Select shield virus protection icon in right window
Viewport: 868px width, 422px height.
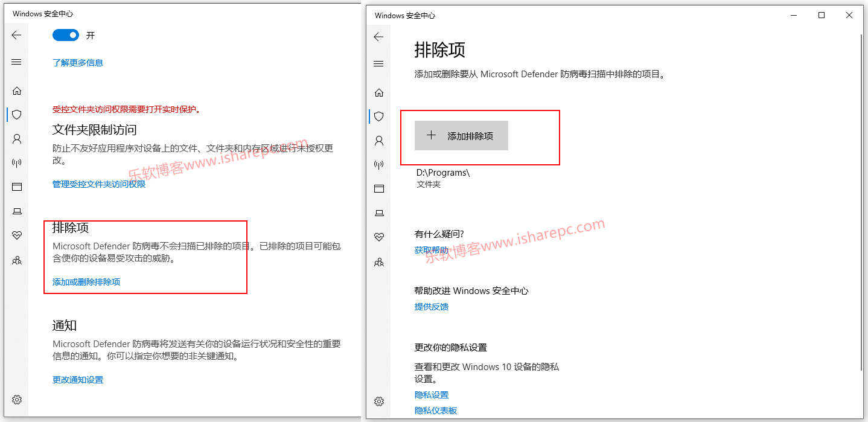pos(379,116)
